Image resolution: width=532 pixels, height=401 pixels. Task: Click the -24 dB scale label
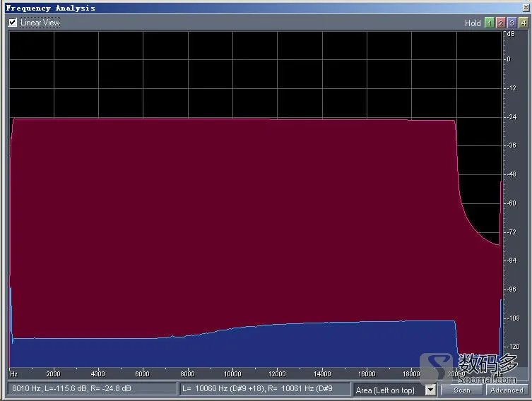click(x=512, y=117)
